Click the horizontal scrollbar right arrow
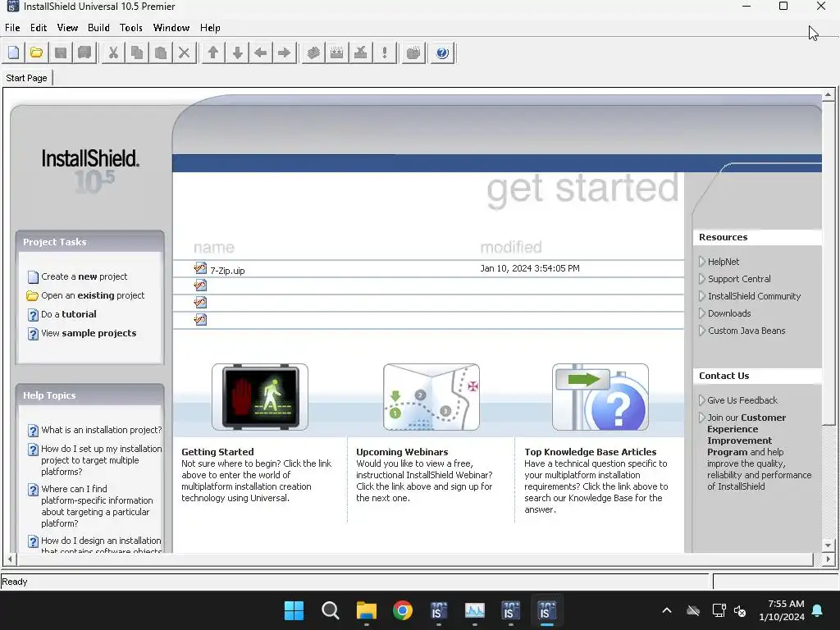The image size is (840, 630). [x=828, y=559]
